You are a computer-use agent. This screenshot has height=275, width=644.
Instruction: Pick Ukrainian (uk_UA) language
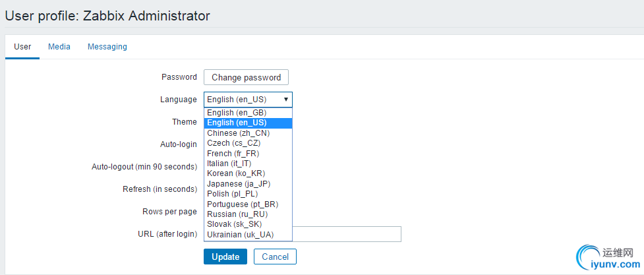tap(240, 235)
